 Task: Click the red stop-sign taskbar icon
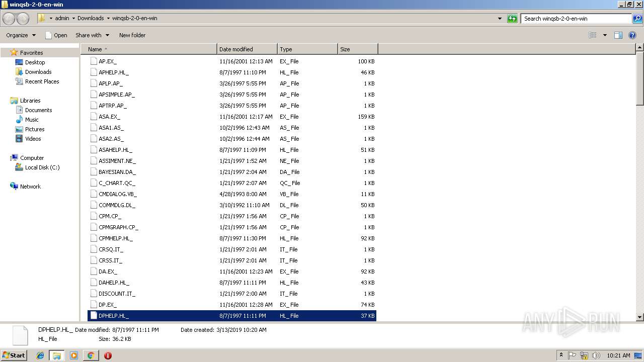[x=108, y=355]
